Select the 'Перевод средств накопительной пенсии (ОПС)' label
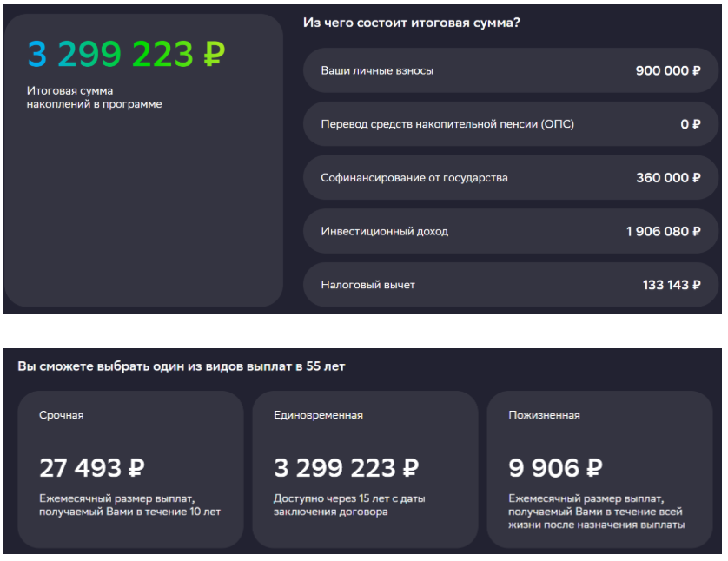 [x=447, y=124]
